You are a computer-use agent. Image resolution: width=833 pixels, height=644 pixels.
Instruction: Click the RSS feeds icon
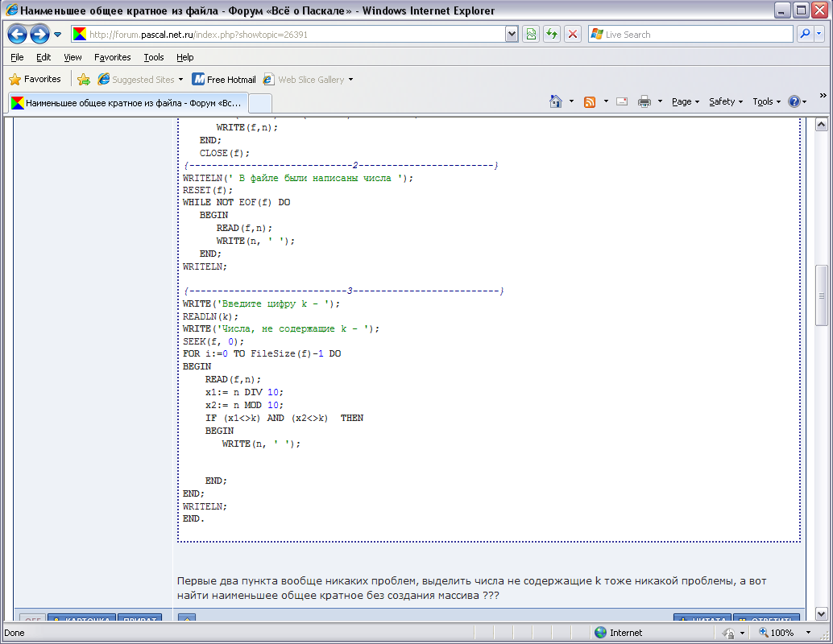590,101
